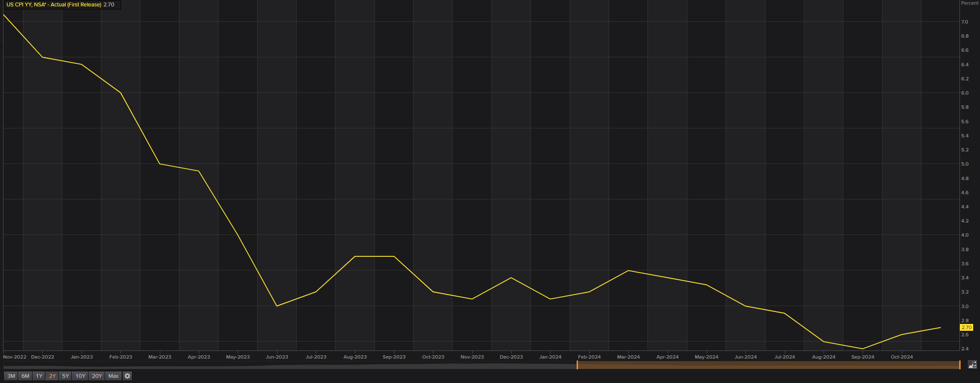Choose the 1Y time period
Viewport: 980px width, 383px height.
point(39,376)
